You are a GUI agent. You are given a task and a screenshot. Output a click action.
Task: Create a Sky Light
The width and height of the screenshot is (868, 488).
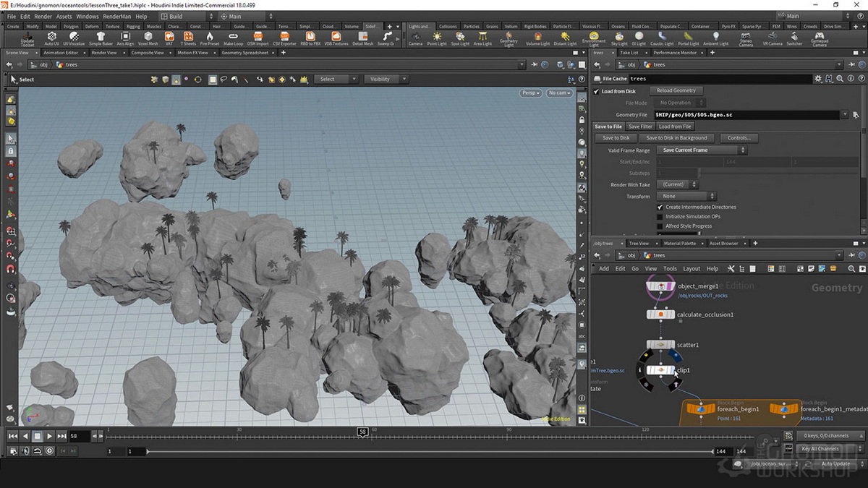[x=619, y=38]
